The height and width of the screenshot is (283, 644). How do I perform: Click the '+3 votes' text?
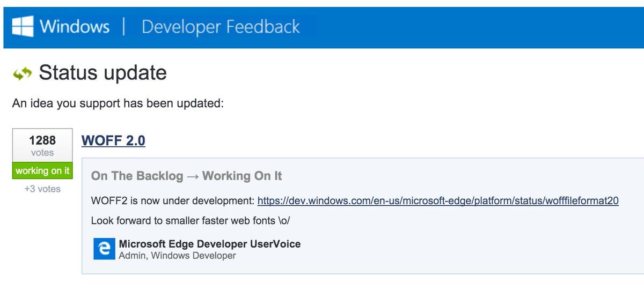click(42, 189)
